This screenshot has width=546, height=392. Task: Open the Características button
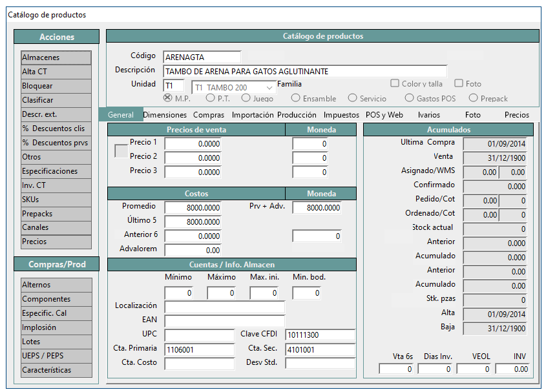pyautogui.click(x=56, y=370)
